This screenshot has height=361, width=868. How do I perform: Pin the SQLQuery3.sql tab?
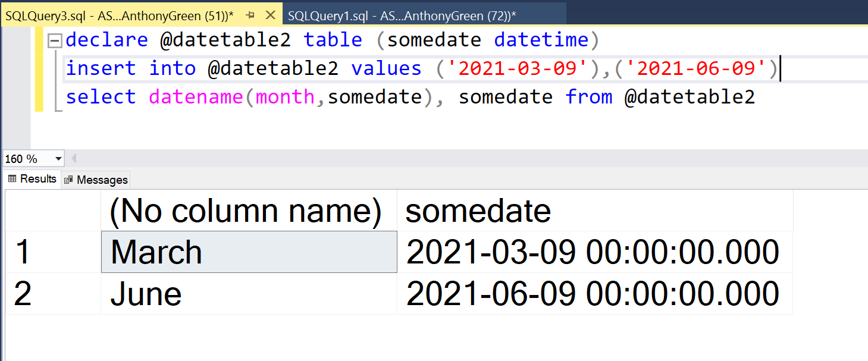click(250, 15)
